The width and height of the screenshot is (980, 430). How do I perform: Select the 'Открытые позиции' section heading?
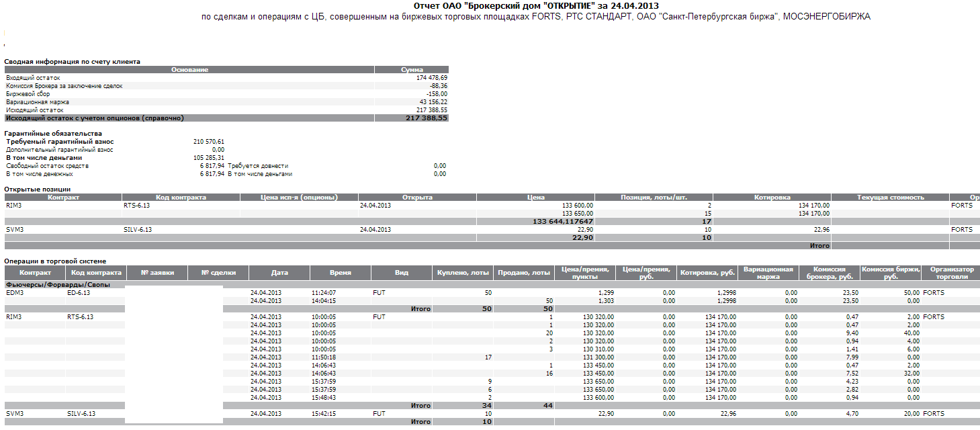click(37, 189)
